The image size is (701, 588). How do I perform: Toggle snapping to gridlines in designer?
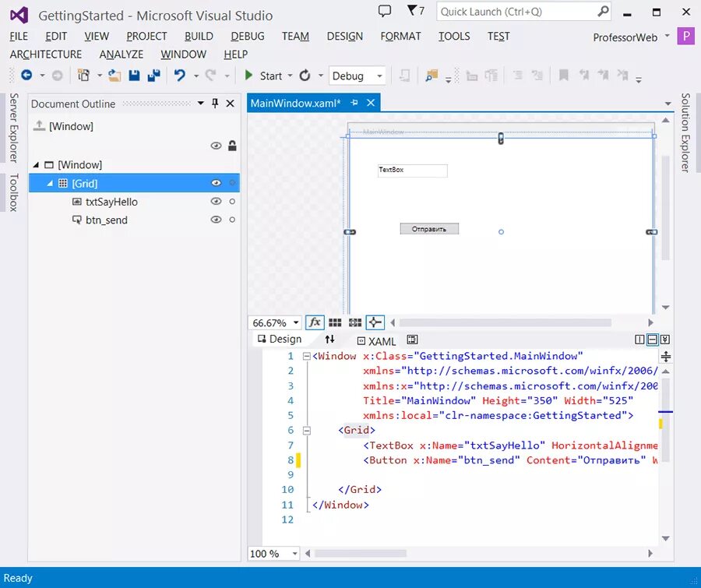(355, 322)
